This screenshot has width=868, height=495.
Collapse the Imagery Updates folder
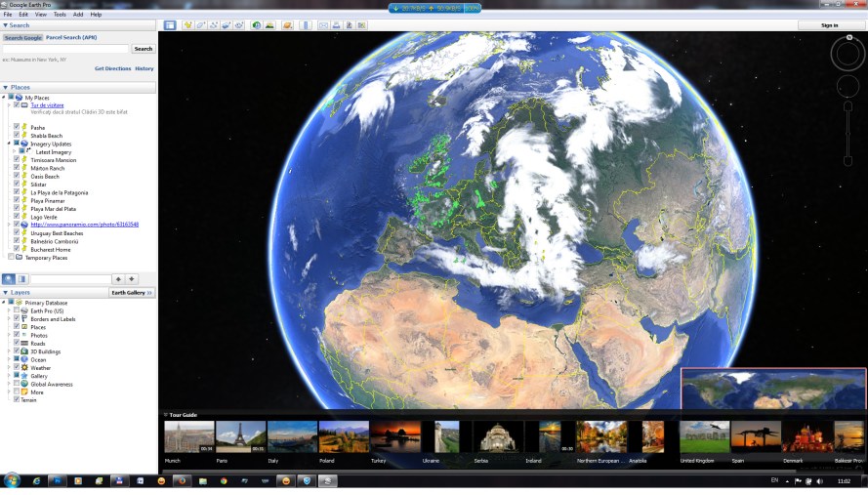tap(8, 144)
